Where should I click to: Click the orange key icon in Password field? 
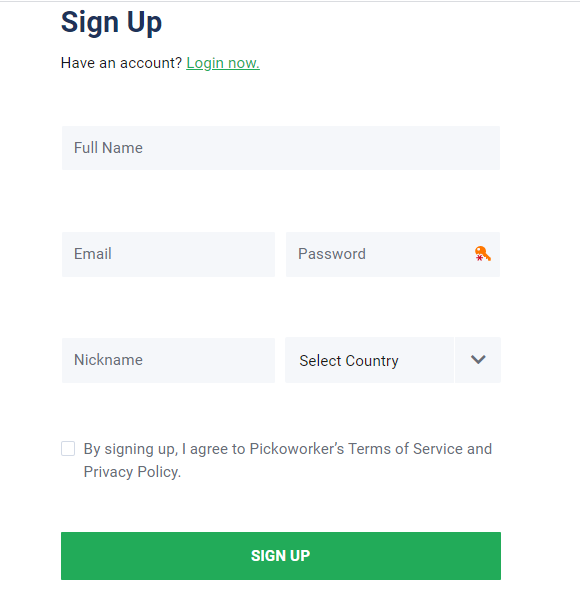(x=483, y=254)
